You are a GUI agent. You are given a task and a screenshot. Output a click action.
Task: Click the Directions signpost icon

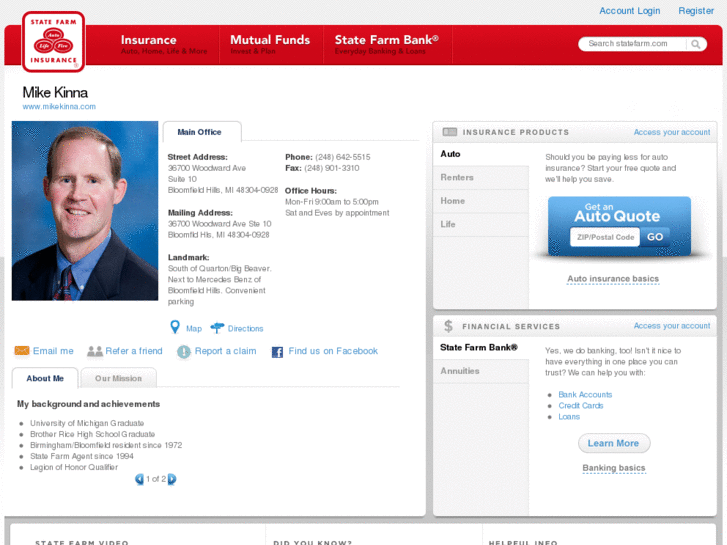tap(217, 328)
